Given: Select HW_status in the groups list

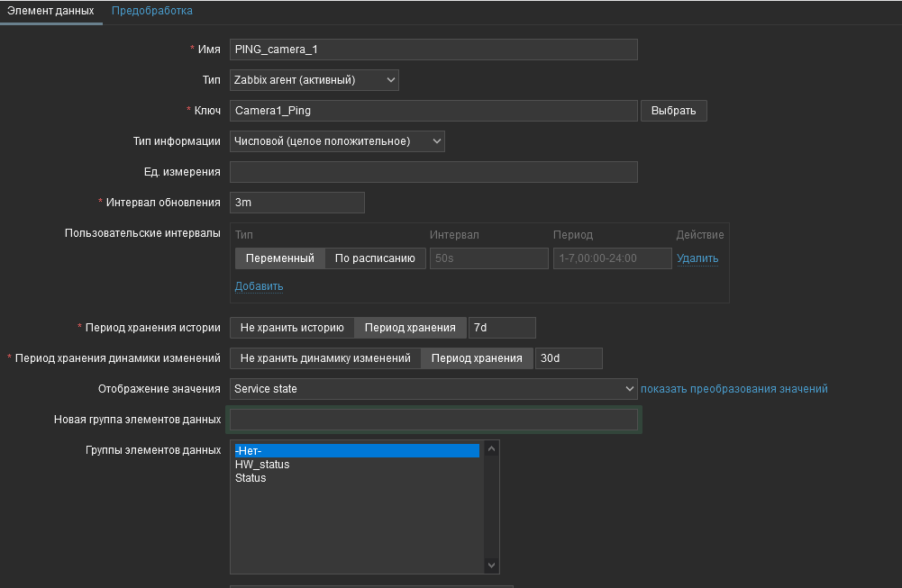Looking at the screenshot, I should coord(262,465).
